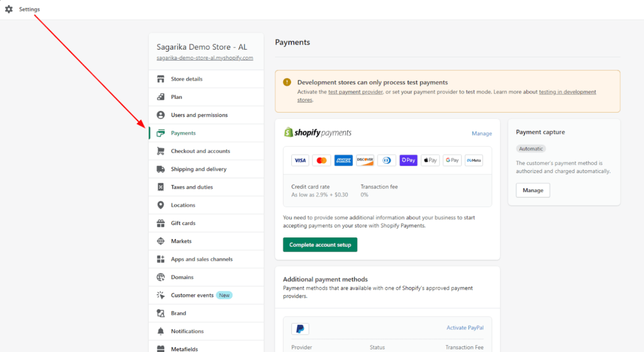This screenshot has height=352, width=644.
Task: Open the Domains settings
Action: point(206,277)
